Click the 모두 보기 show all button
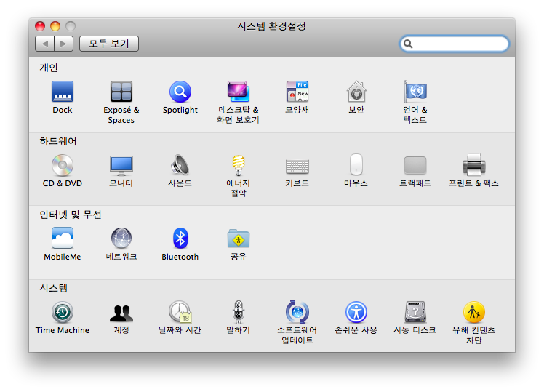Screen dimensions: 544x392 [x=109, y=44]
